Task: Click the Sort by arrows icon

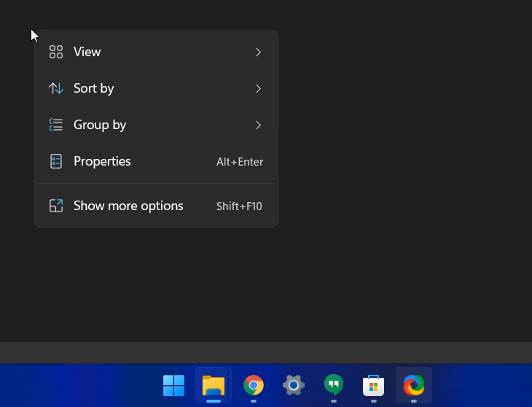Action: tap(56, 88)
